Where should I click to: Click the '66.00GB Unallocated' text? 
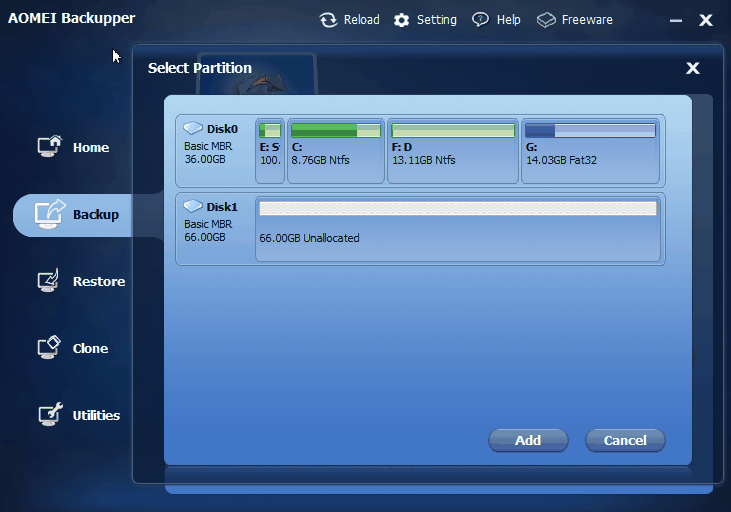tap(309, 238)
